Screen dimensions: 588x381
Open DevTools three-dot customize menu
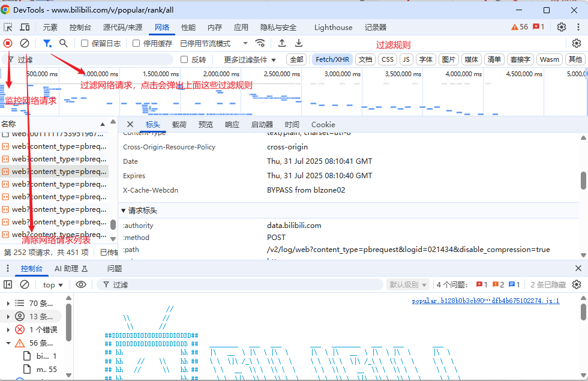point(578,27)
